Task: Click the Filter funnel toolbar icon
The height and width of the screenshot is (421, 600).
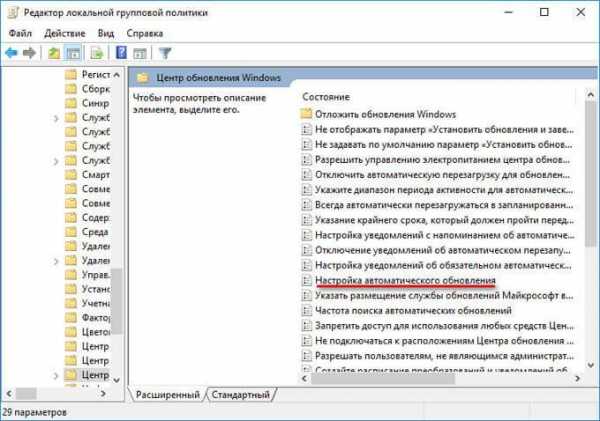Action: [x=165, y=53]
